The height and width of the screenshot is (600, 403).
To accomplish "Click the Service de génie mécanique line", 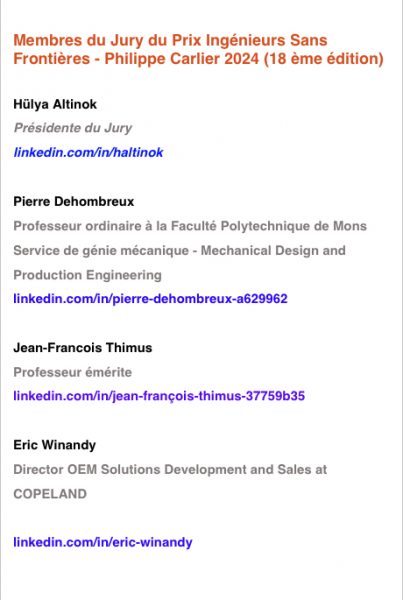I will (x=179, y=251).
